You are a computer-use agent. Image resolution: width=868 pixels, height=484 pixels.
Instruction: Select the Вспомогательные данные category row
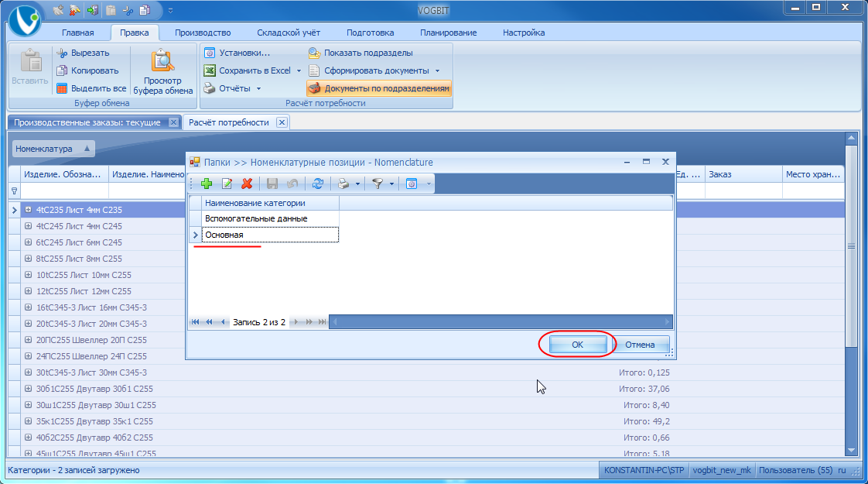(x=256, y=218)
